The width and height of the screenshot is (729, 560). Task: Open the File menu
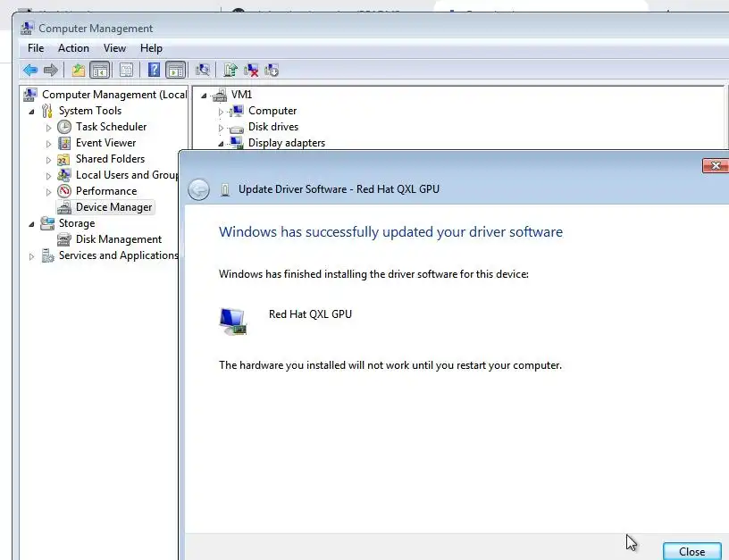coord(36,48)
